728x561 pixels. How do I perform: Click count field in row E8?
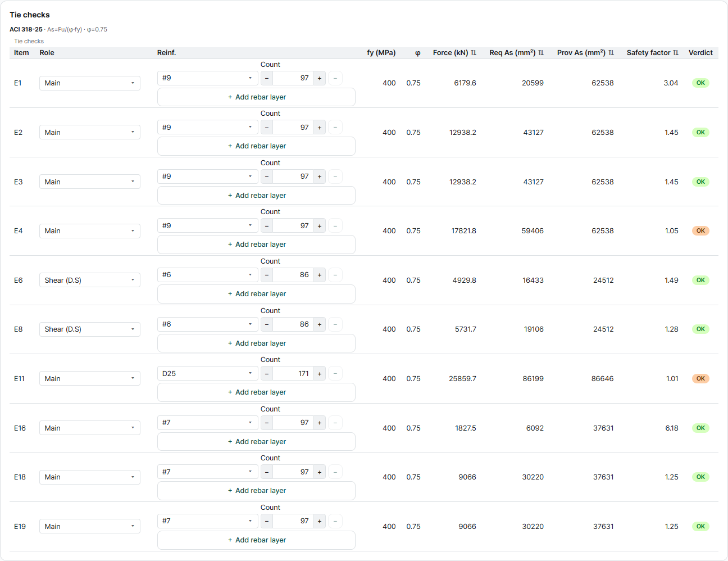(293, 324)
